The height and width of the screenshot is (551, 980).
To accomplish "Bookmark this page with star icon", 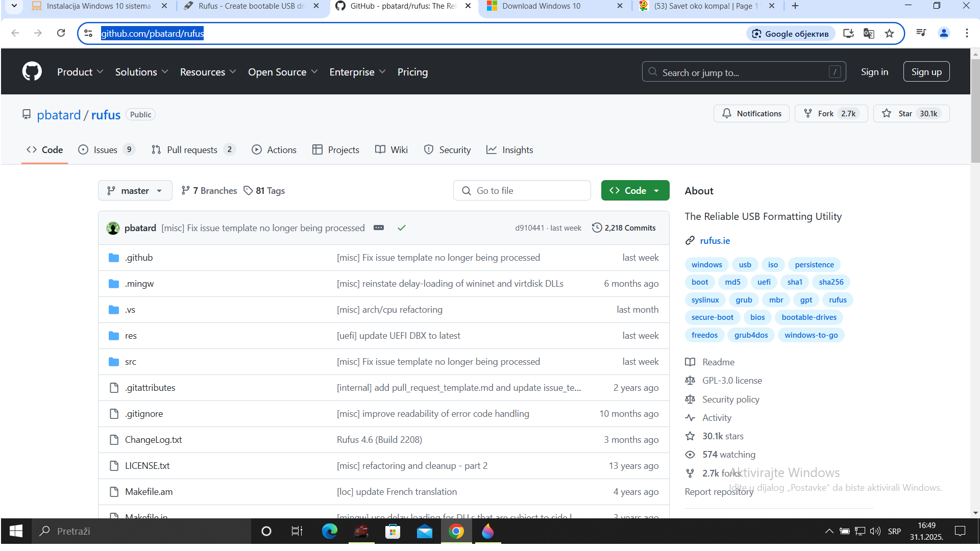I will [x=890, y=33].
